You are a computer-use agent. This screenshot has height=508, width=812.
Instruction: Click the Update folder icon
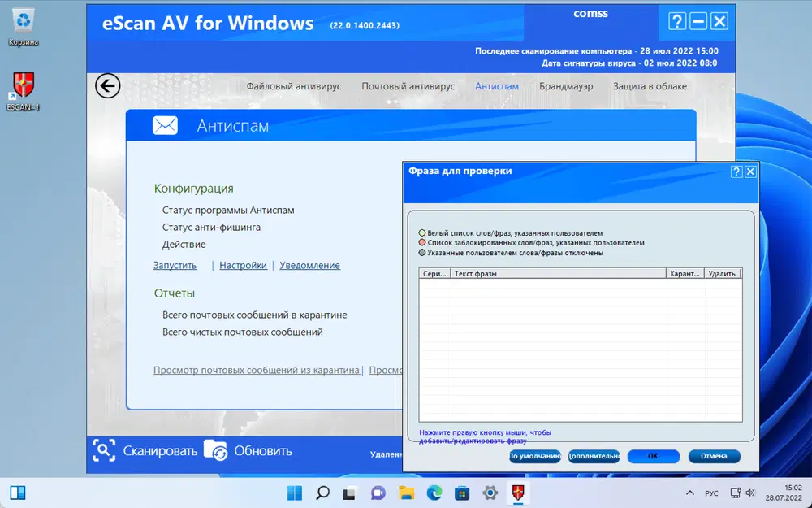(215, 450)
